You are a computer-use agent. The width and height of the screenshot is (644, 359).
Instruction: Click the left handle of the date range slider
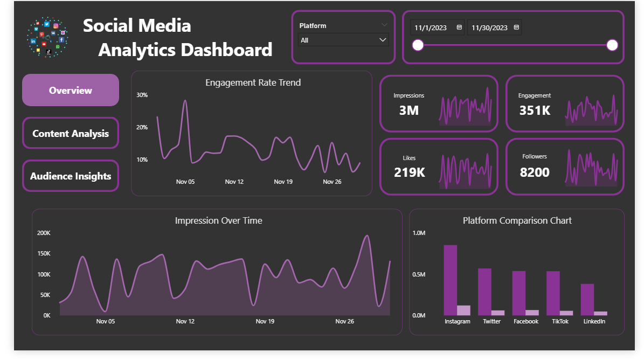point(418,45)
